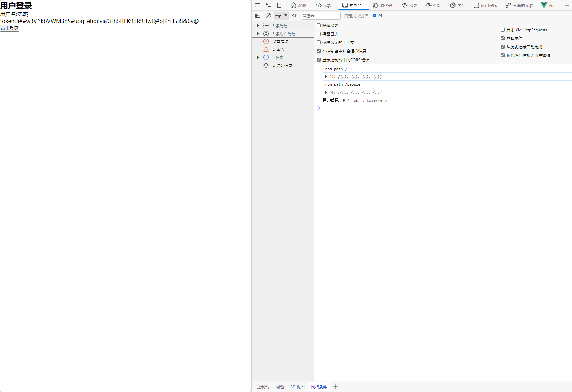This screenshot has height=392, width=572.
Task: Click the 用户名:沈杰 text
Action: [14, 14]
